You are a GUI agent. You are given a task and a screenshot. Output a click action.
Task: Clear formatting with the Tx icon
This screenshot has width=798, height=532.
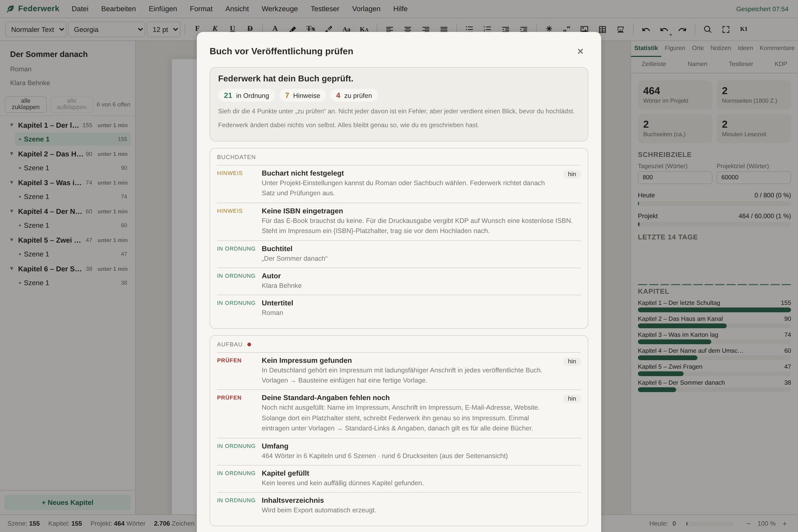click(x=311, y=29)
